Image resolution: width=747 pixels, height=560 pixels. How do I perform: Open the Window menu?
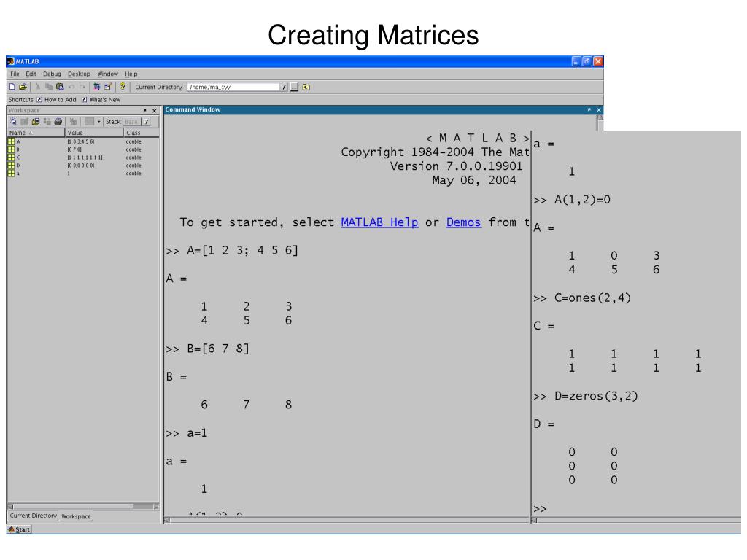point(108,74)
